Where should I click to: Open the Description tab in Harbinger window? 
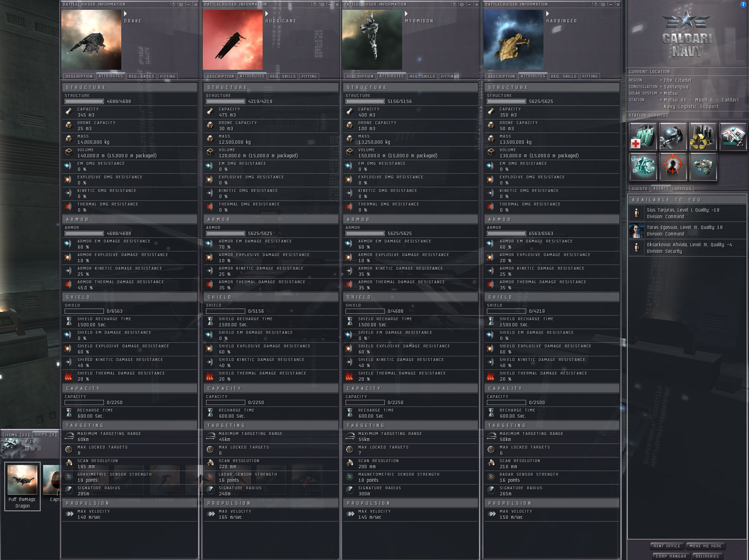[501, 76]
